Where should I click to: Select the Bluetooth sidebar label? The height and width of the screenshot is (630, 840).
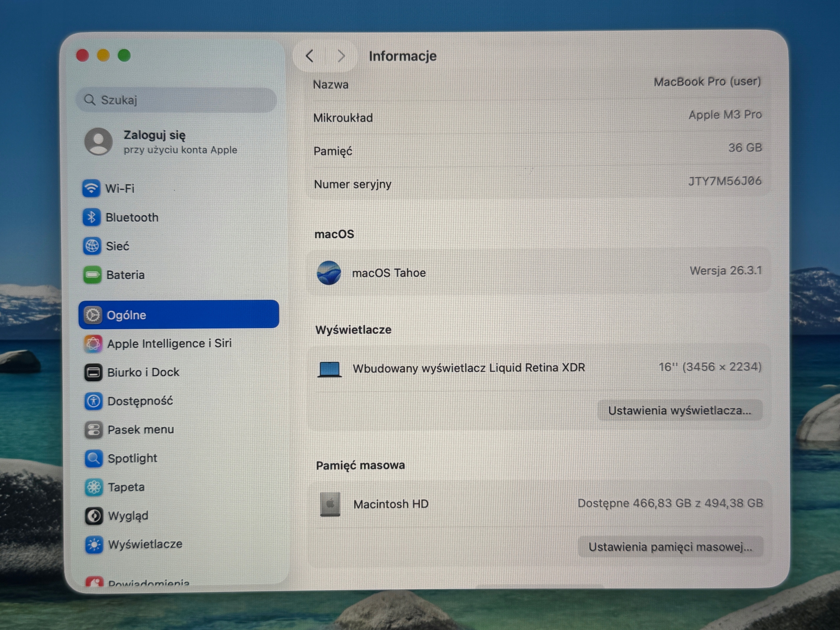point(132,217)
